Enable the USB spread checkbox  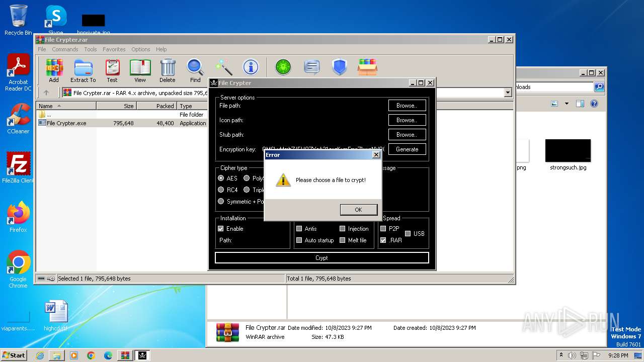pos(408,233)
